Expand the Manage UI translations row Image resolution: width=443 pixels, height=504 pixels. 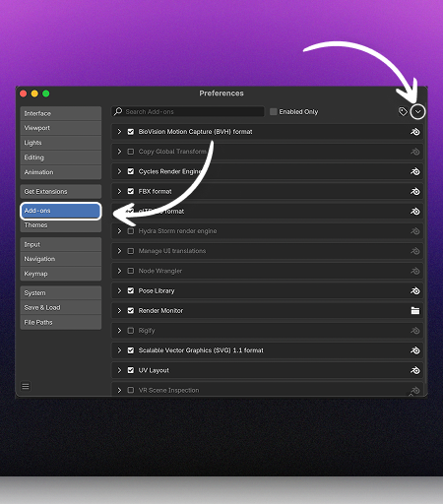(119, 251)
